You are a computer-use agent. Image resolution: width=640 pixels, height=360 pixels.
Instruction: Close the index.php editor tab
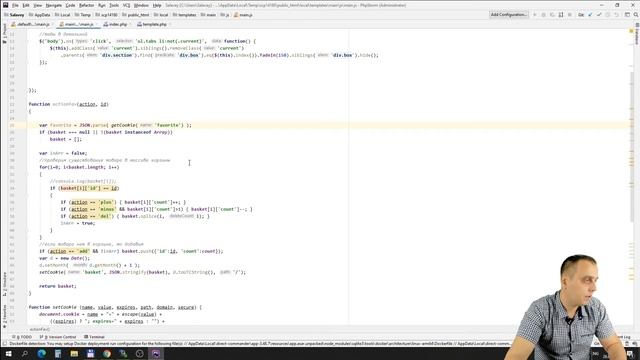click(130, 24)
